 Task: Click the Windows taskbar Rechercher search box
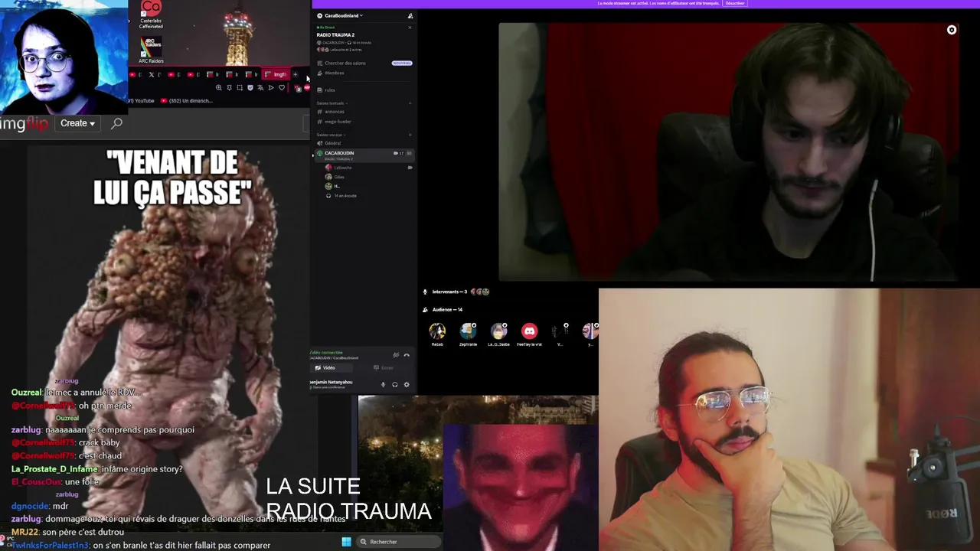tap(398, 542)
